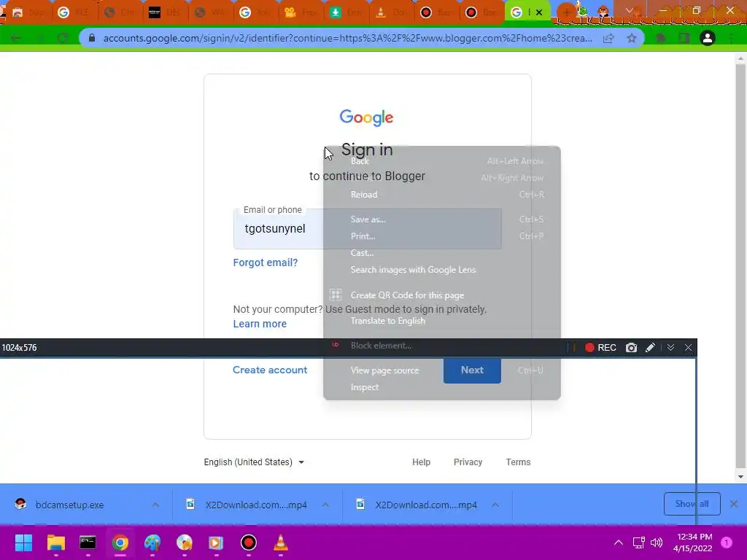The width and height of the screenshot is (747, 560).
Task: Open VLC media player from taskbar
Action: click(x=281, y=542)
